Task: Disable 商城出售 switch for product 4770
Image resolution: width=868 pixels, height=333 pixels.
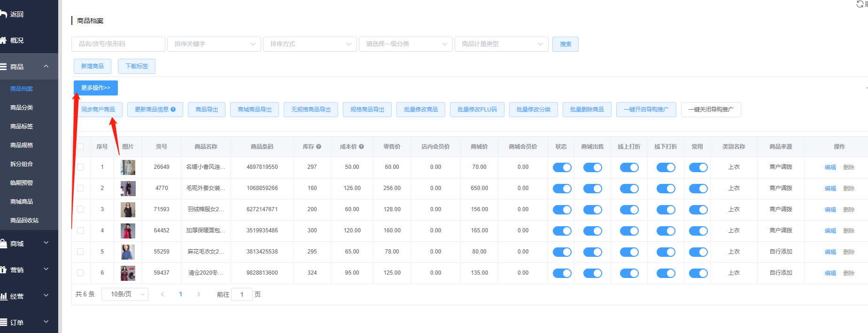Action: pyautogui.click(x=592, y=189)
